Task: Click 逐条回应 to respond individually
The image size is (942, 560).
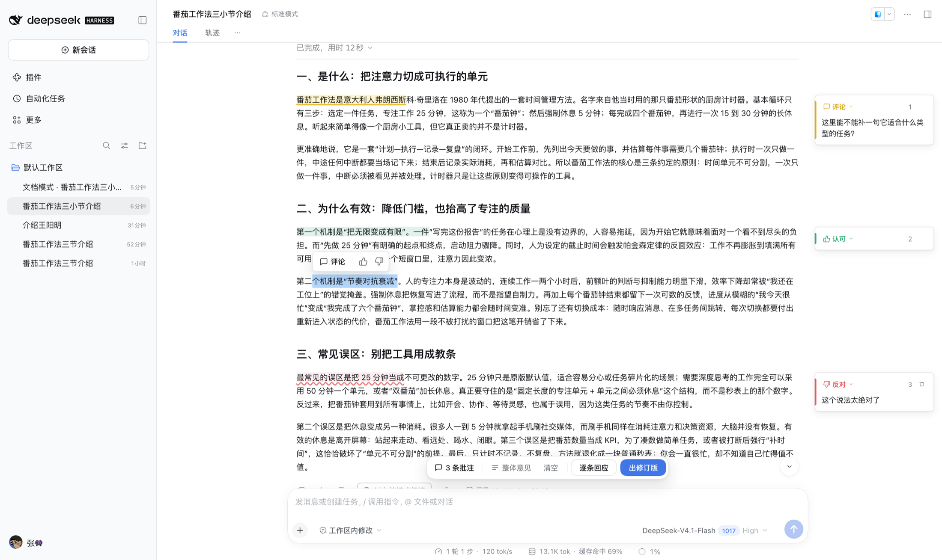Action: point(593,468)
